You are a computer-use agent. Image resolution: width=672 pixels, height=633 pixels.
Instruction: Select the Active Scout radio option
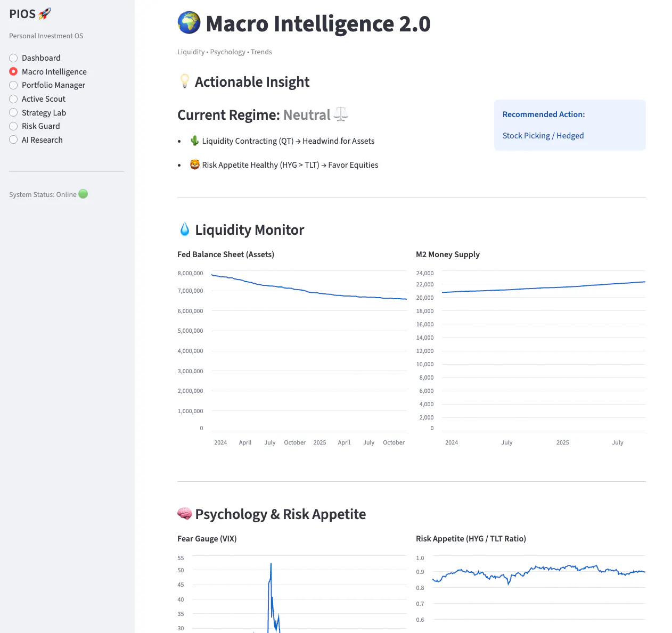tap(13, 99)
